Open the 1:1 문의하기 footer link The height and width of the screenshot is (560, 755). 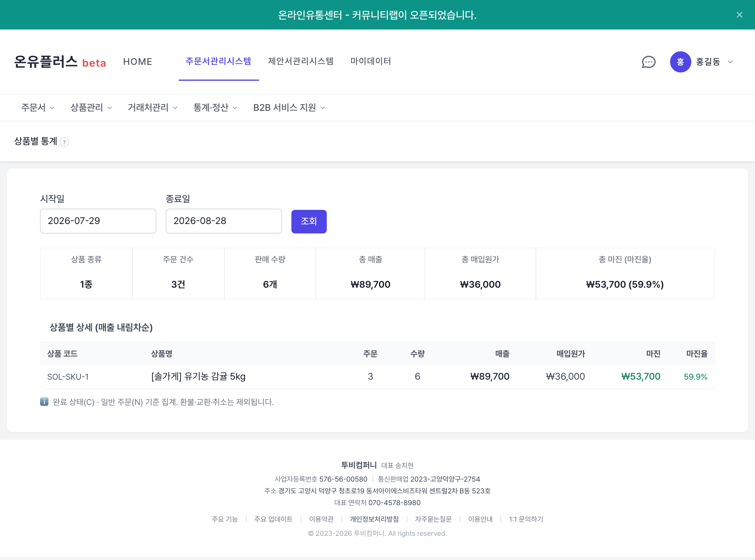pos(526,519)
